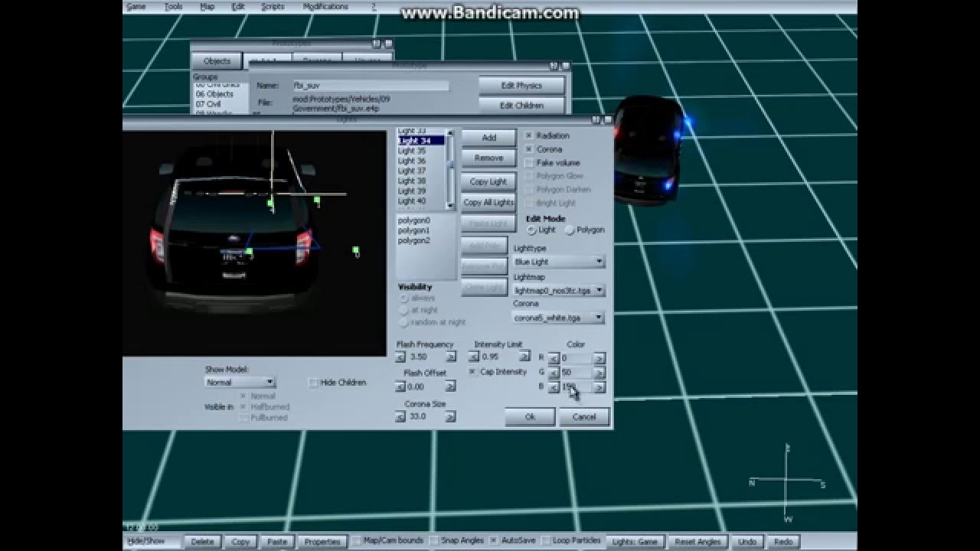Click the Undo button
This screenshot has width=980, height=551.
(x=747, y=541)
